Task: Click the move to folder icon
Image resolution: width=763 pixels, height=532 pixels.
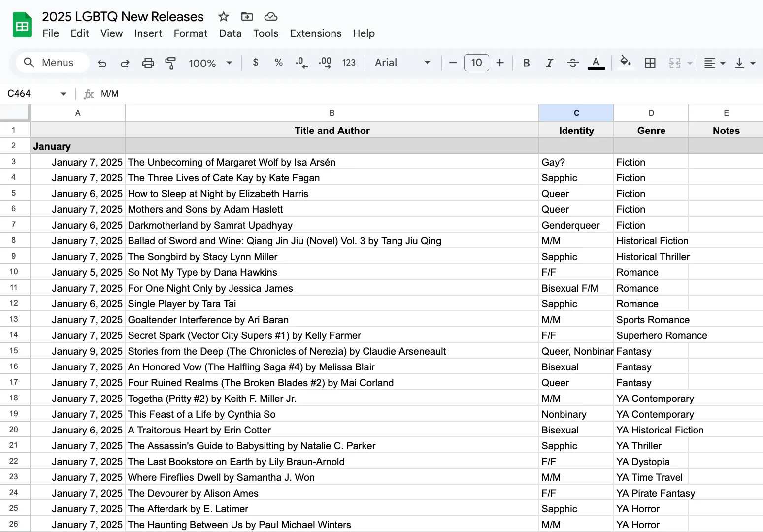Action: (x=247, y=17)
